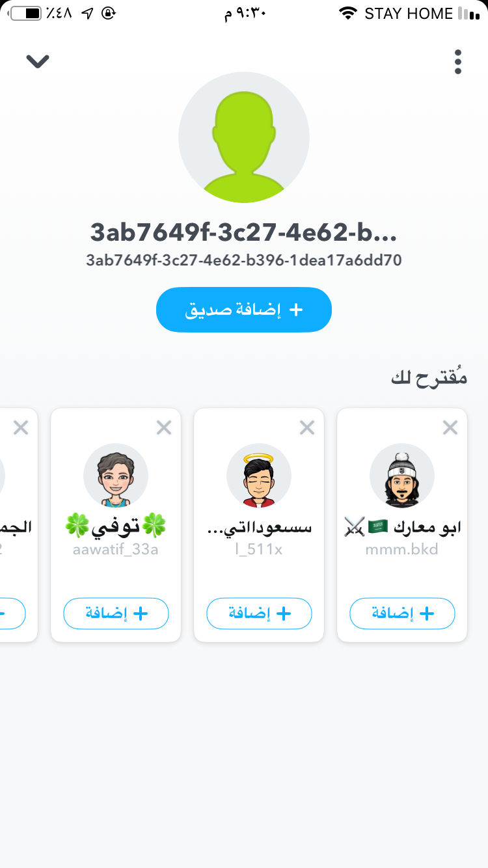Tap the truncated display name 3ab7649f-3c27-4e62-b...
Viewport: 488px width, 868px height.
click(x=244, y=232)
